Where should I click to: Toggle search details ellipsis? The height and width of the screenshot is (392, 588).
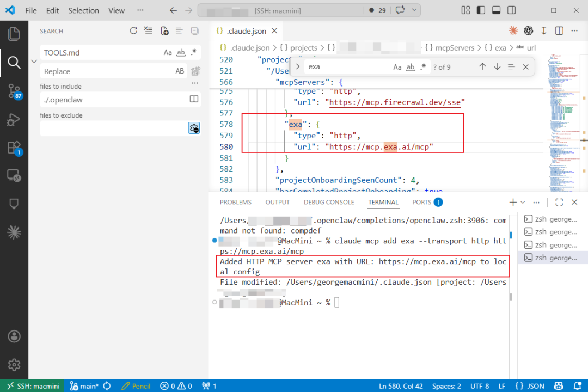(x=194, y=83)
